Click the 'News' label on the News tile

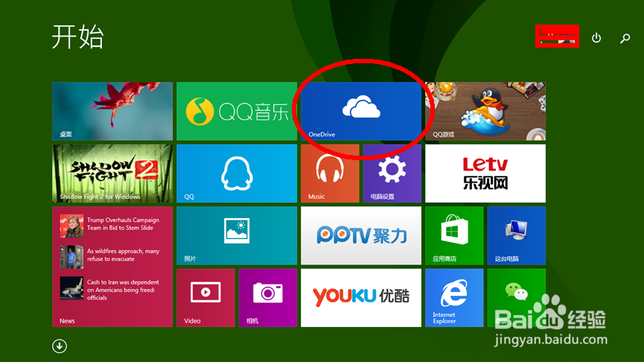[67, 321]
